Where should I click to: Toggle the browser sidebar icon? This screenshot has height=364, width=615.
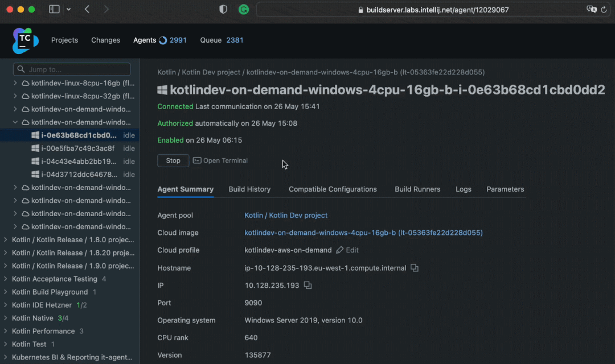point(54,10)
